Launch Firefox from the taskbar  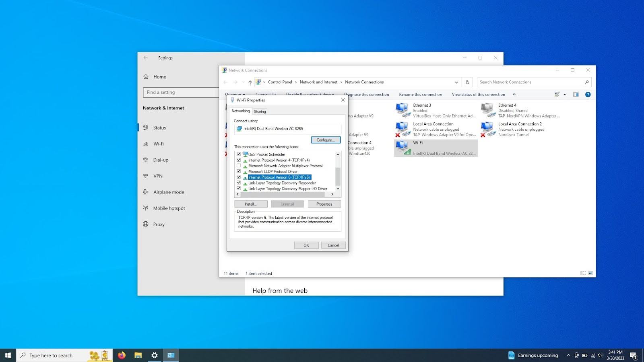tap(122, 355)
